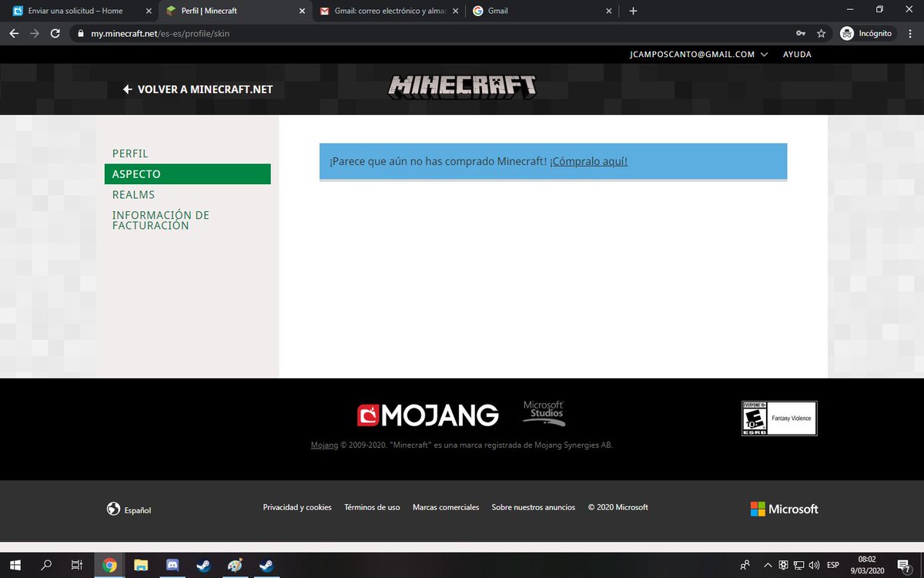The width and height of the screenshot is (924, 578).
Task: Open Marcas comerciales
Action: click(x=446, y=507)
